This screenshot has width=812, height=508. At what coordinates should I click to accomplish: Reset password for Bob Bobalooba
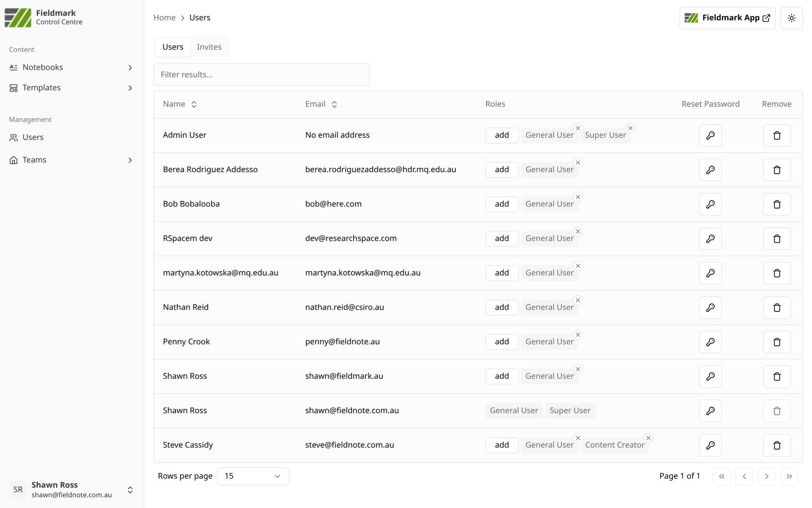point(710,204)
